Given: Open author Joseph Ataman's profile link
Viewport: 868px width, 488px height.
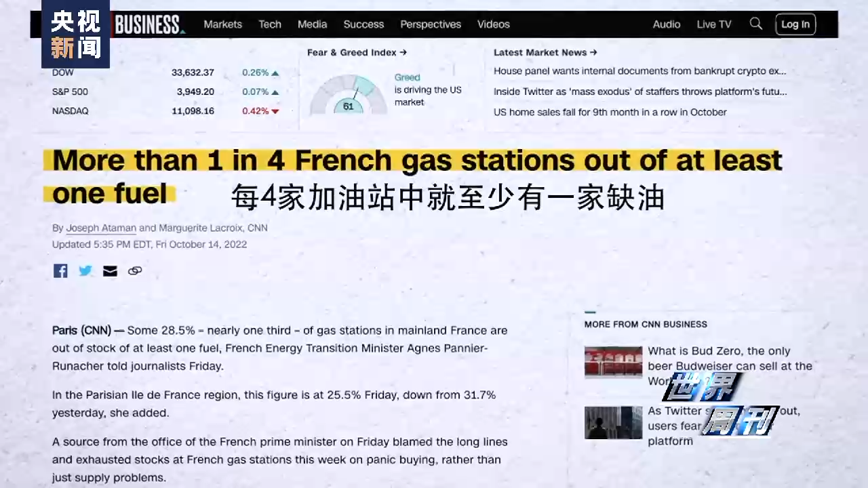Looking at the screenshot, I should tap(100, 228).
